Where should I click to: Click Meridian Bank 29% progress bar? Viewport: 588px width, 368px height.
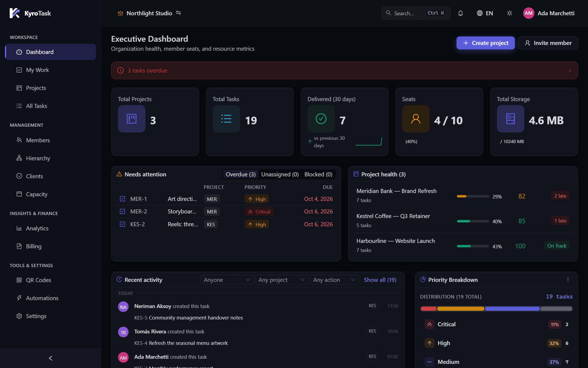[x=473, y=196]
